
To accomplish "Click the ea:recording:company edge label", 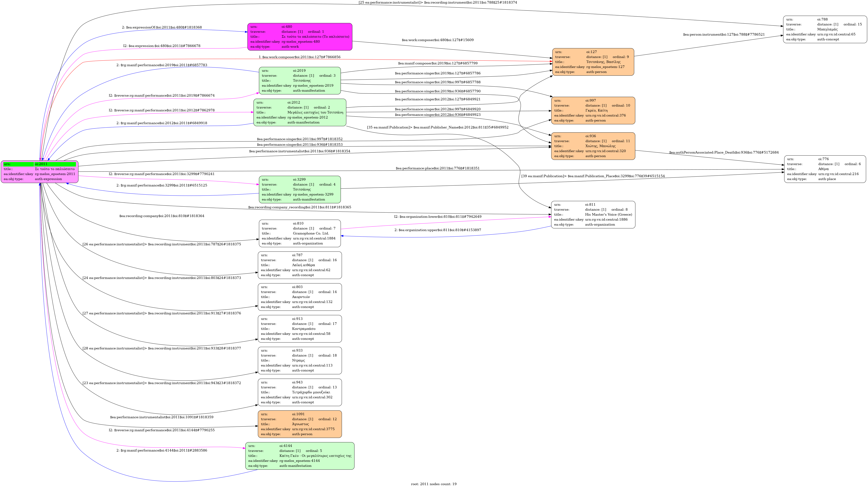I will [161, 216].
